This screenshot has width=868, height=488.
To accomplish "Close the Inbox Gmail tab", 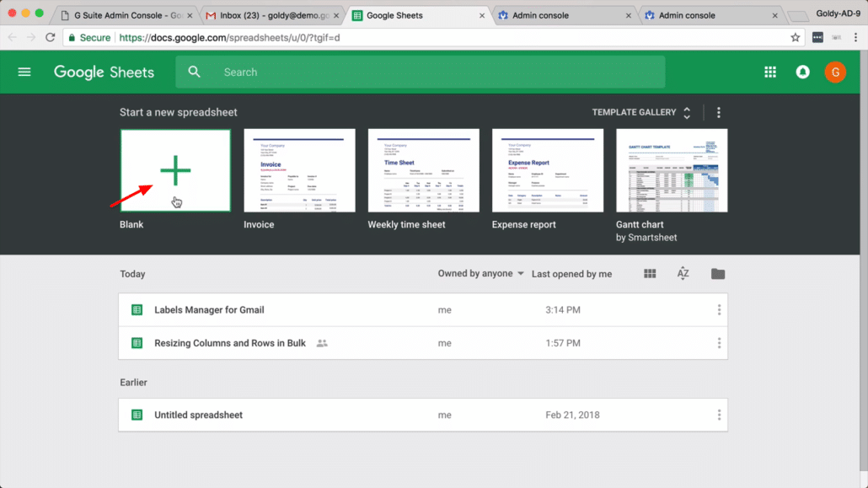I will pos(335,15).
